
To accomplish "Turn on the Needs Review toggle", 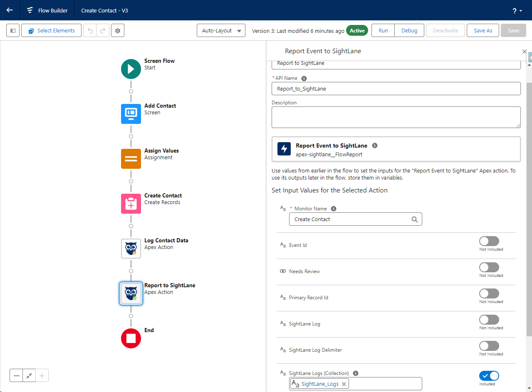I will coord(489,267).
